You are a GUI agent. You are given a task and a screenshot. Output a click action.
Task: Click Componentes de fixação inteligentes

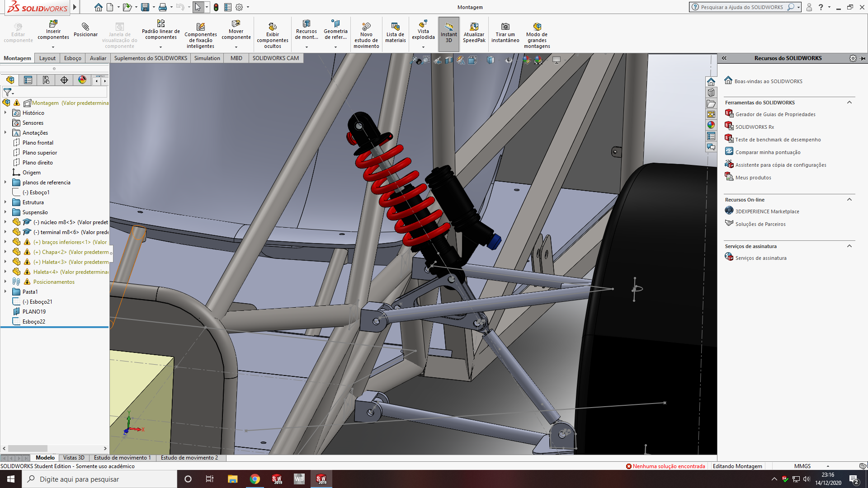click(200, 35)
